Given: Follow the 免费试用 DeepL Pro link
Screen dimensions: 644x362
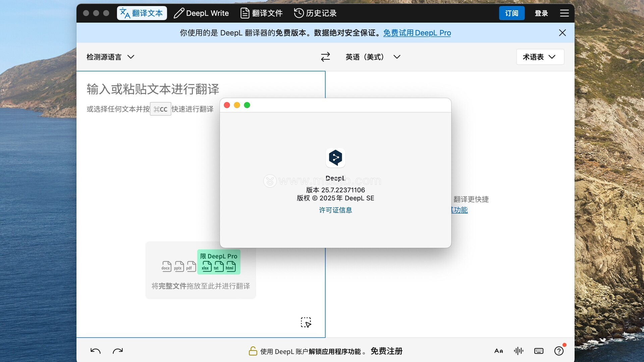Looking at the screenshot, I should pos(417,33).
